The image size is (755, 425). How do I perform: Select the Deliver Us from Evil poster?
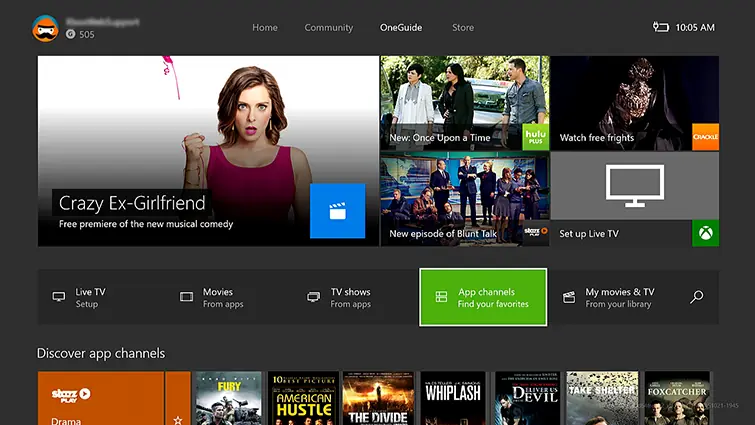[527, 399]
